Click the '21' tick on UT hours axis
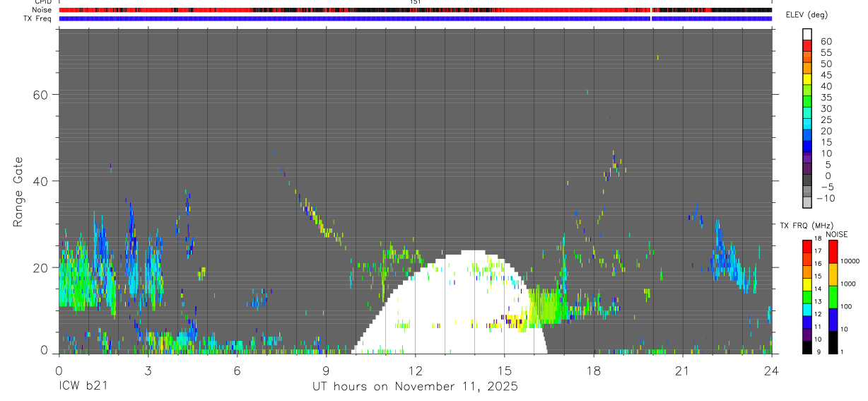This screenshot has width=868, height=401. [682, 370]
